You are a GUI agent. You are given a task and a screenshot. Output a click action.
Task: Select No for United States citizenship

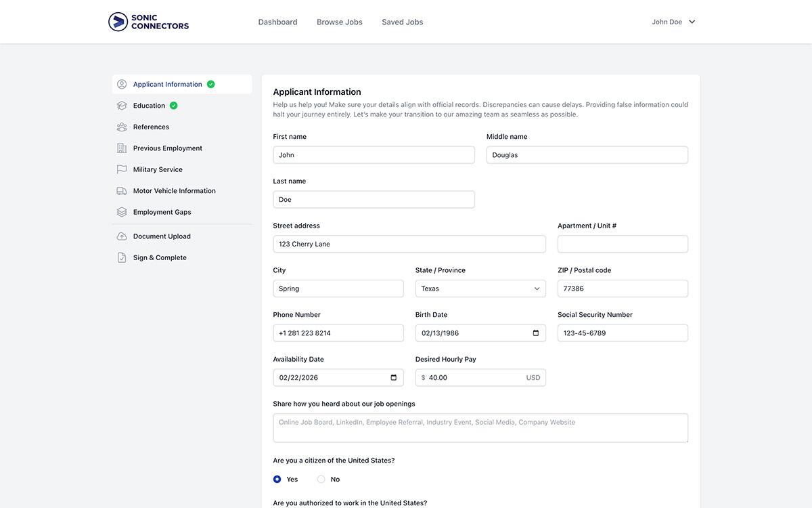[x=321, y=478]
